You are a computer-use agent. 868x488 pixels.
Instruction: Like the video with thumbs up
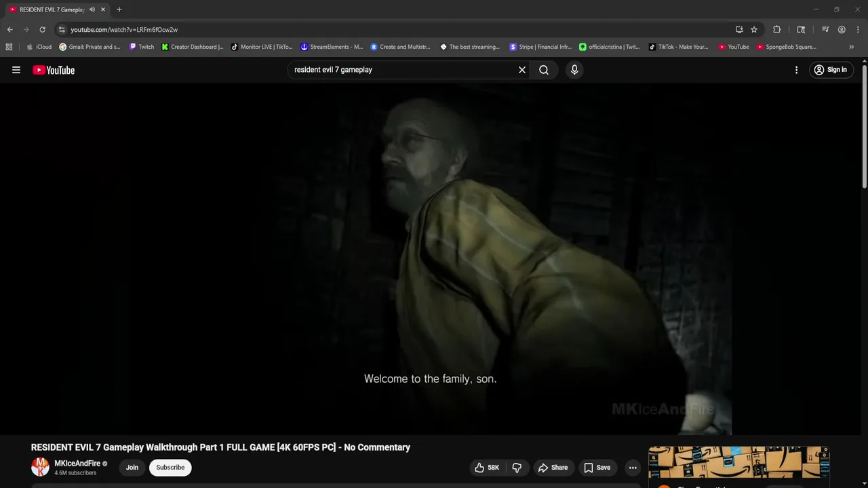click(487, 468)
